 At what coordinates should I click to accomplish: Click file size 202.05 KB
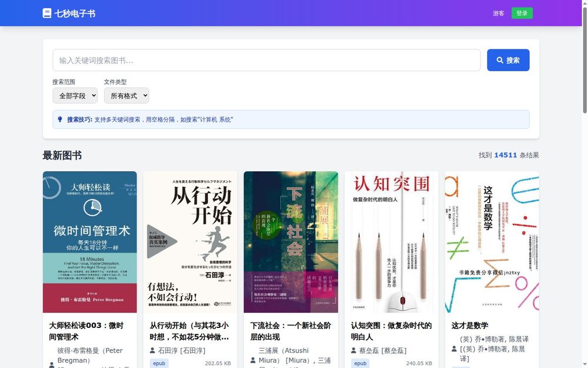(218, 363)
